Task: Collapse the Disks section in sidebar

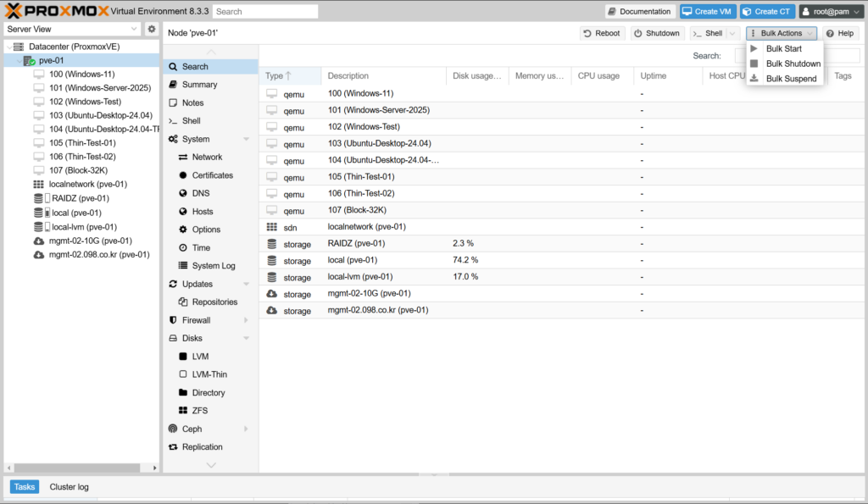Action: (246, 339)
